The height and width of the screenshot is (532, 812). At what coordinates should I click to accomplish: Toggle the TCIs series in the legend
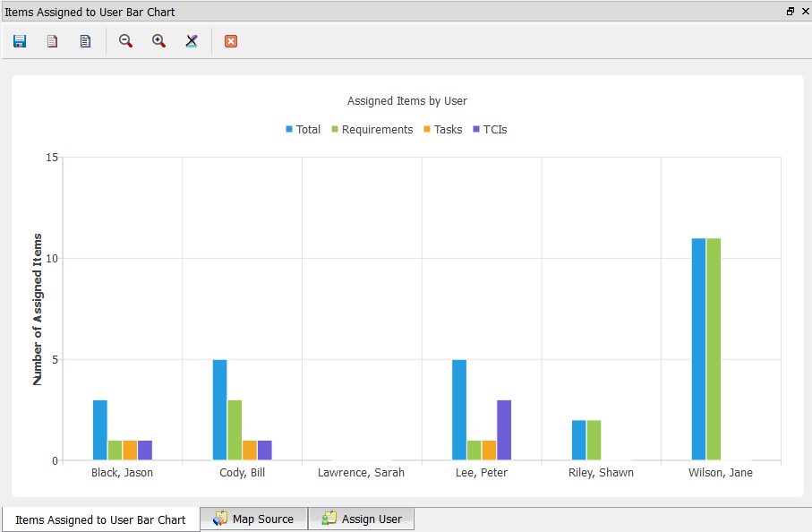click(x=490, y=130)
